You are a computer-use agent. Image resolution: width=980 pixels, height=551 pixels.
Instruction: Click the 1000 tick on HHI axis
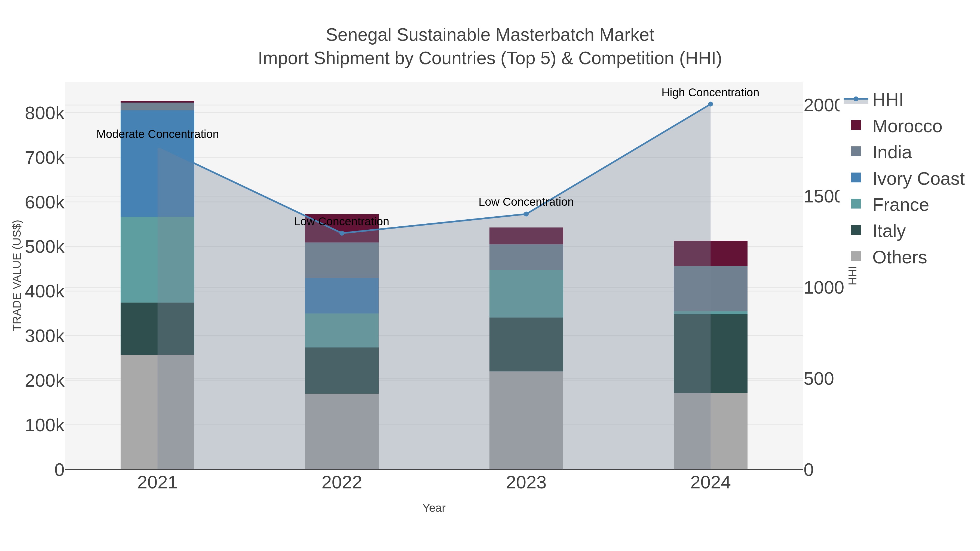(x=824, y=288)
